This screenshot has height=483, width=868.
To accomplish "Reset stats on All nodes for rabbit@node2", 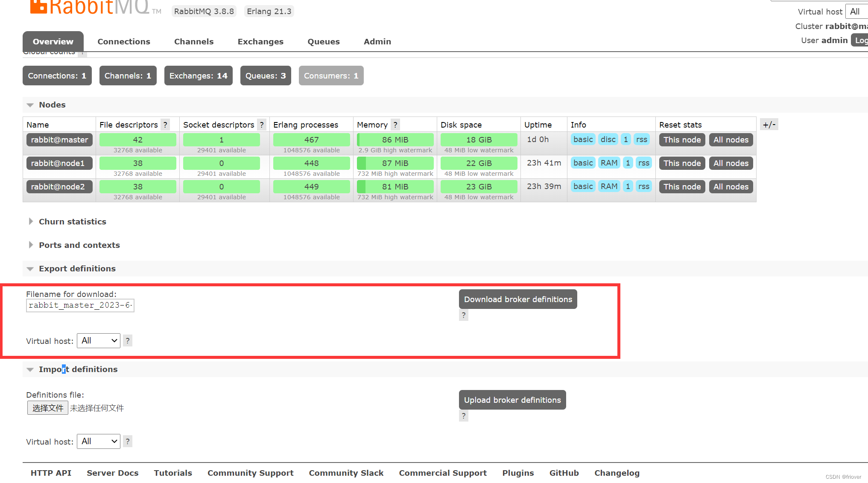I will [731, 186].
